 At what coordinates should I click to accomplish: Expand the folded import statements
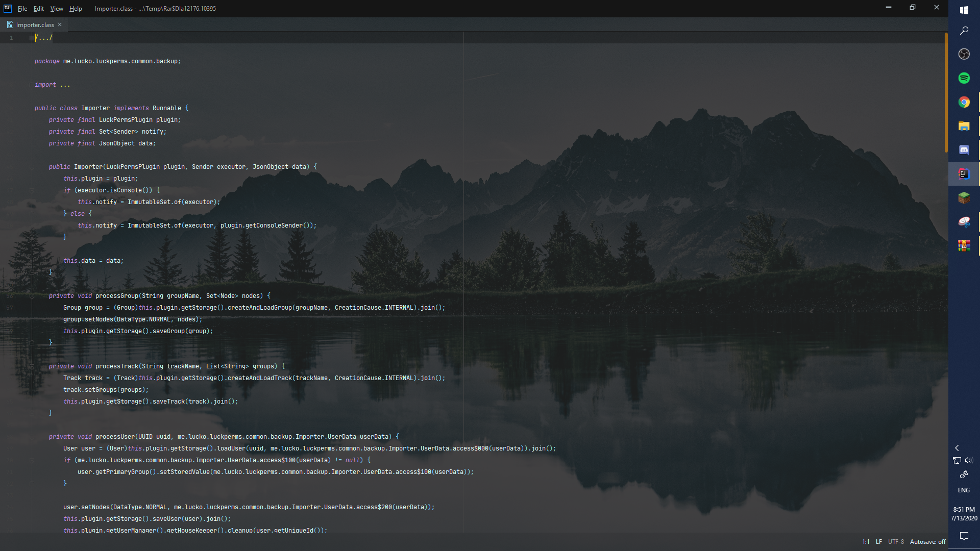(x=32, y=85)
